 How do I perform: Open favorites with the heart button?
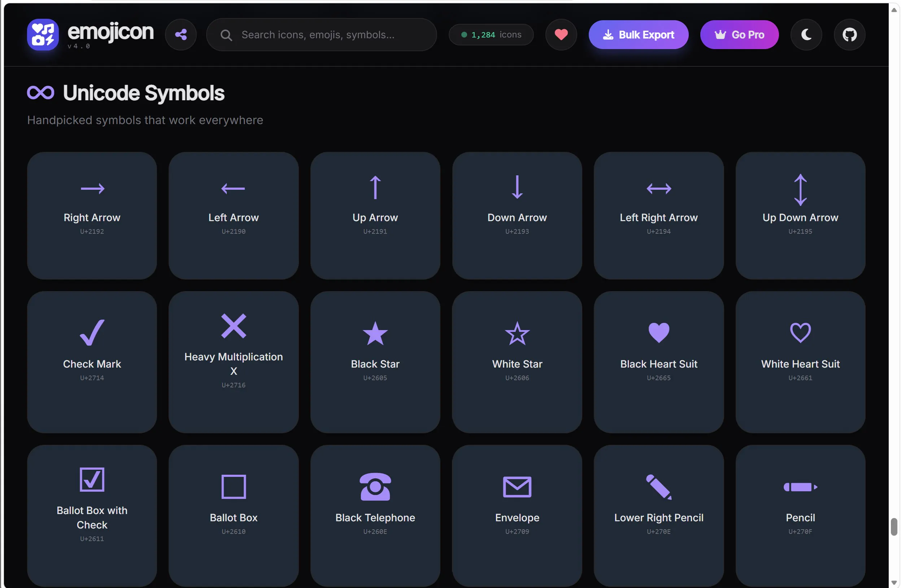click(x=561, y=34)
